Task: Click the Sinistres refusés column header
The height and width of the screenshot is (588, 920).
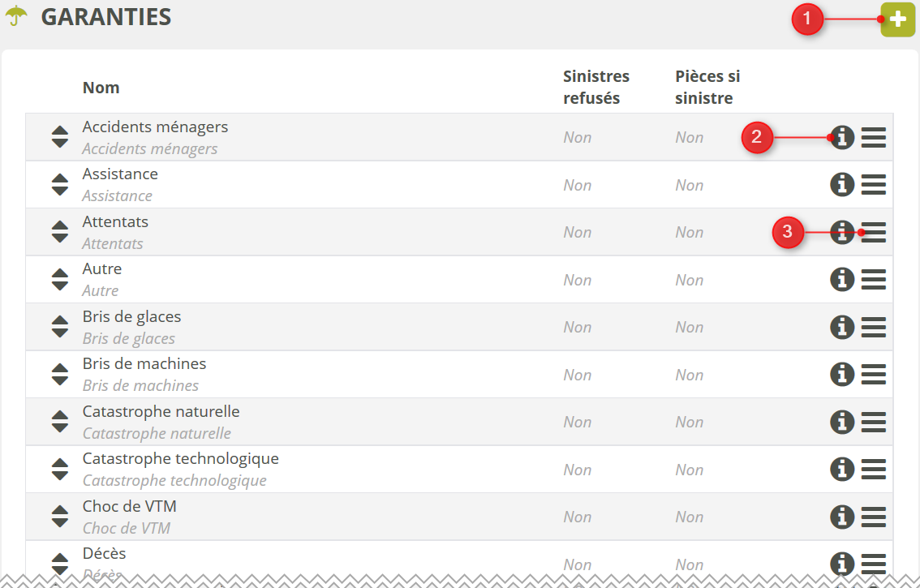Action: click(x=596, y=88)
